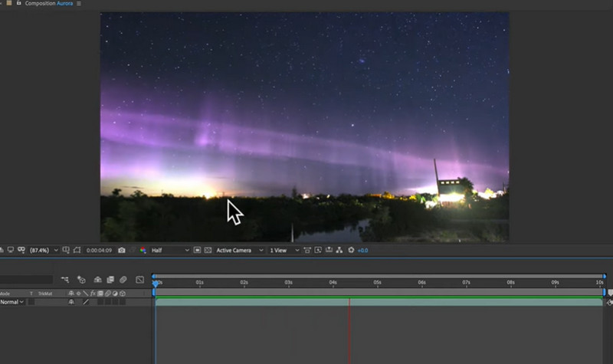Open the Show Channel color icon

(x=142, y=250)
